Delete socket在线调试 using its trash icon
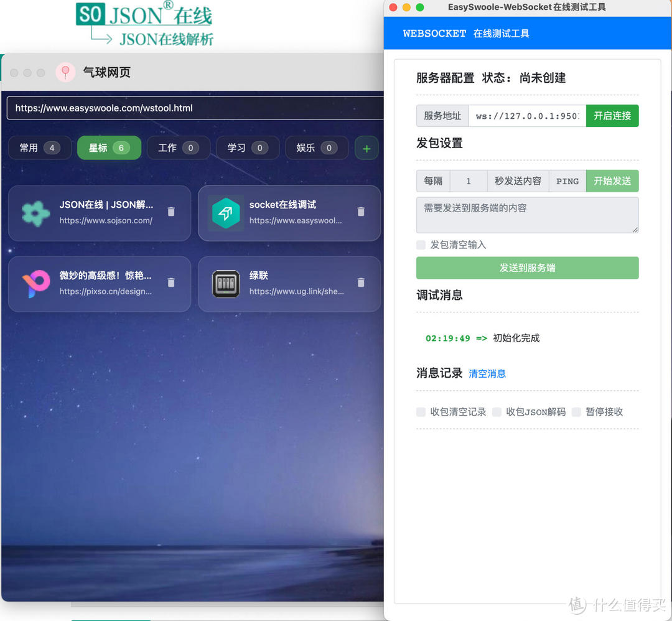 (361, 213)
